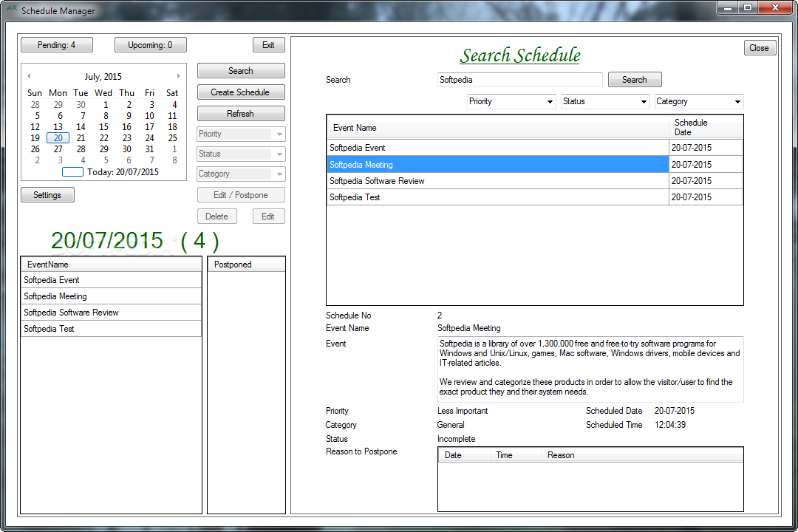The image size is (798, 532).
Task: Select July 31 in the calendar
Action: 149,149
